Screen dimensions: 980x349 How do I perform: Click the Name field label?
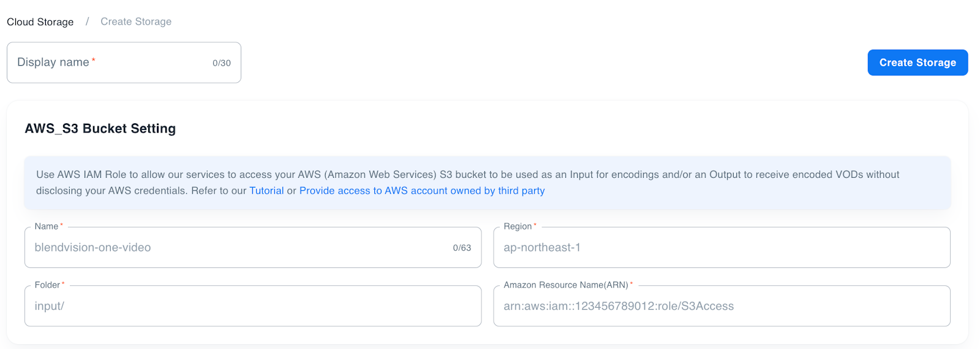[47, 226]
